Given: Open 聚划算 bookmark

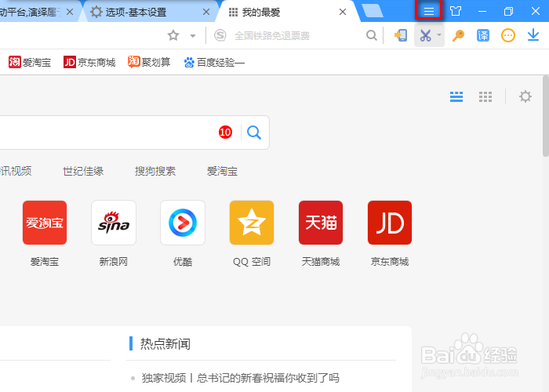Looking at the screenshot, I should click(x=149, y=62).
